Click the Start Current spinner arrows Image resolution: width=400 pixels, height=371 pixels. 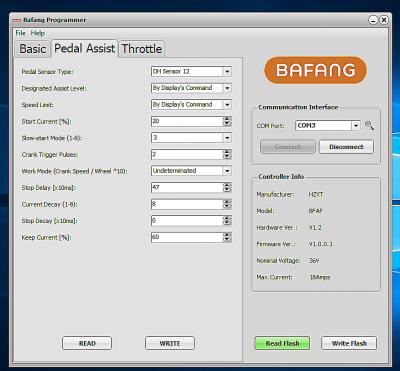(227, 121)
